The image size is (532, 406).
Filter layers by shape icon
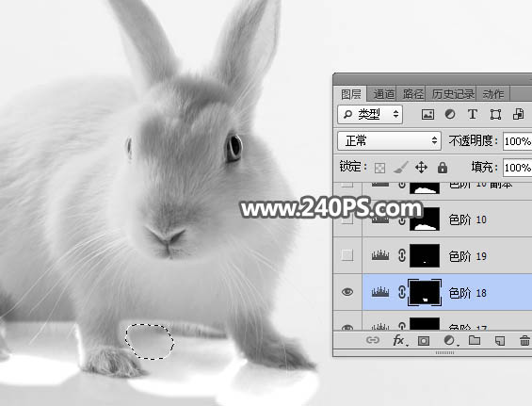point(495,114)
